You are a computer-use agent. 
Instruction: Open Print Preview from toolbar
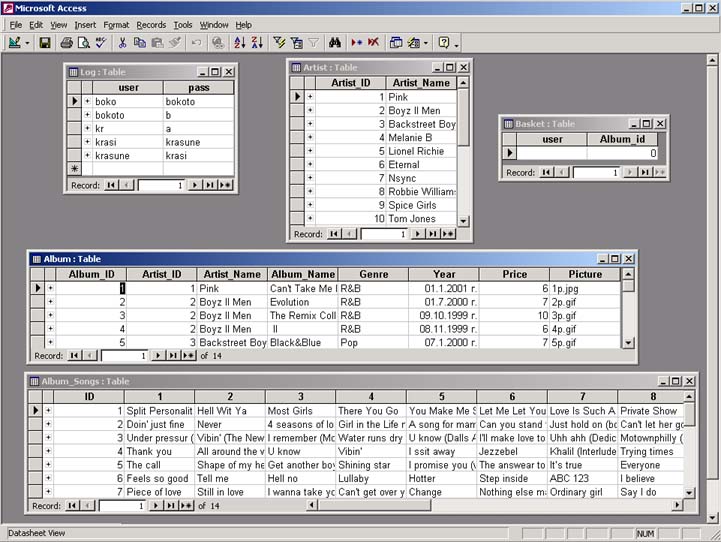[x=83, y=43]
